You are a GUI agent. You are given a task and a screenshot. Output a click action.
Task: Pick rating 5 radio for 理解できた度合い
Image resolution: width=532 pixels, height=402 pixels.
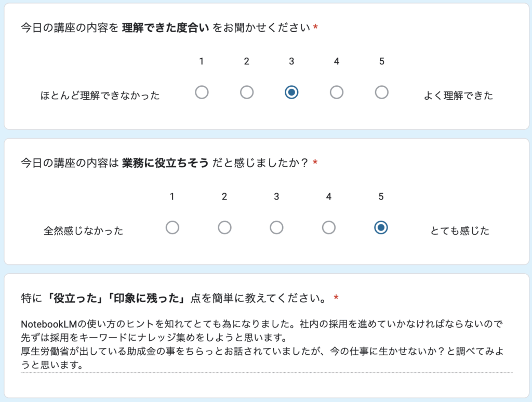pos(381,92)
